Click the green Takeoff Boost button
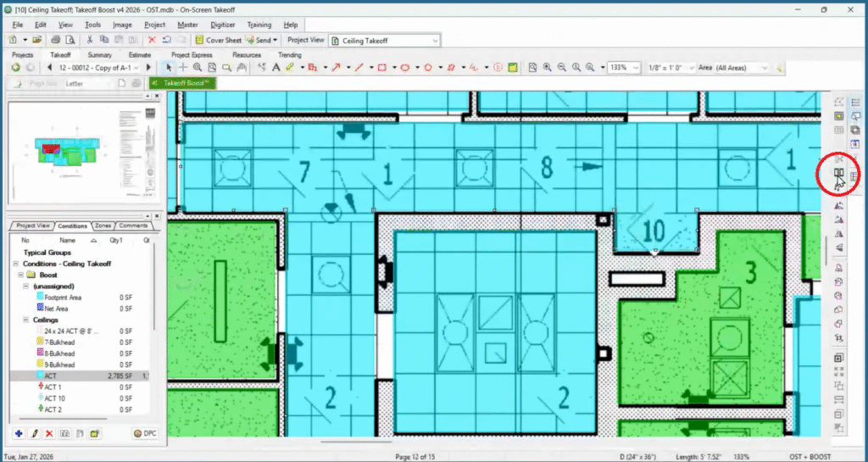Screen dimensions: 868x462 pos(182,83)
